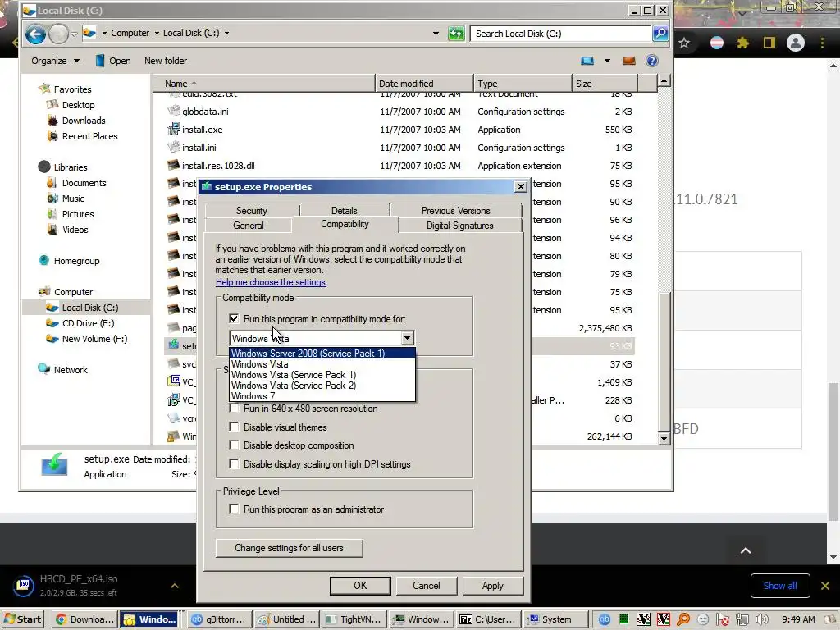Switch to the Previous Versions tab
The image size is (840, 630).
(455, 211)
